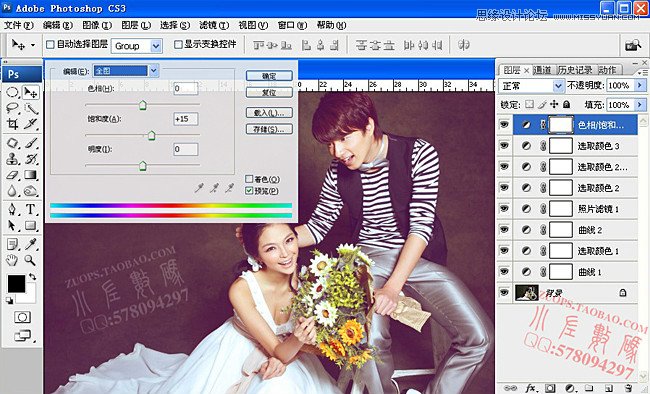Viewport: 650px width, 394px height.
Task: Select the Zoom tool
Action: [30, 260]
